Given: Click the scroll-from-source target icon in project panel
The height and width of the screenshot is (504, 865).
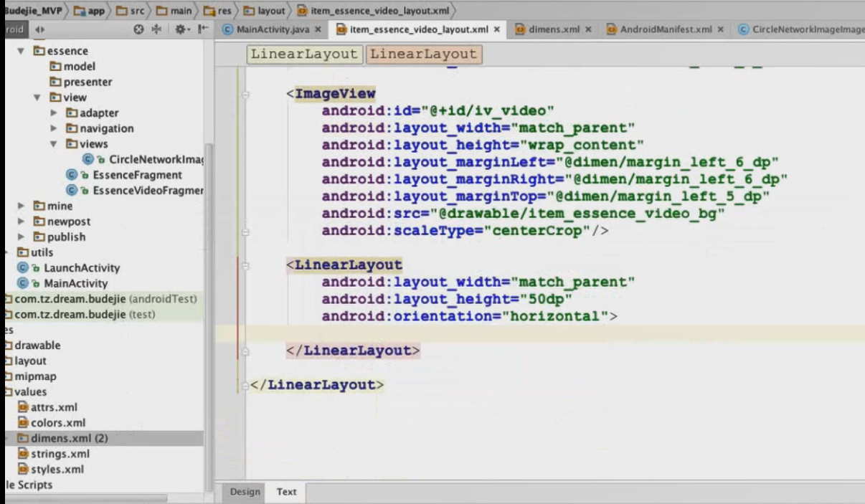Looking at the screenshot, I should 140,29.
